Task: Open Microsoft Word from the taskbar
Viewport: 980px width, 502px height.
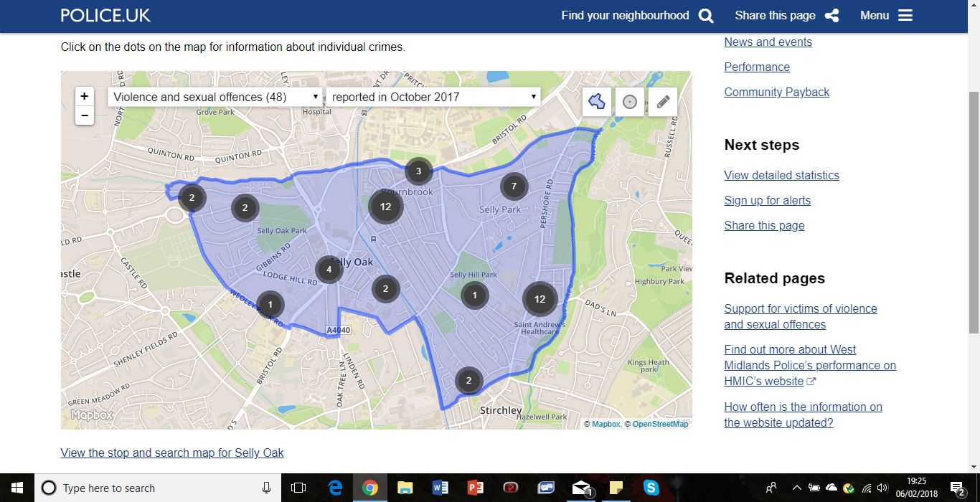Action: tap(440, 488)
